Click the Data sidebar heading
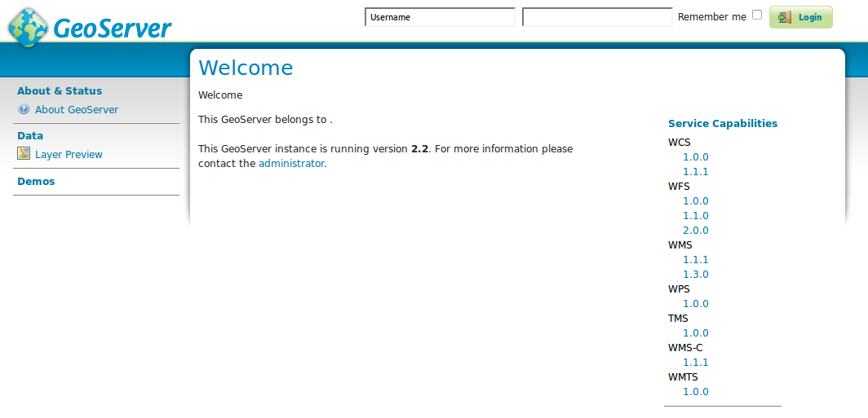 click(x=30, y=135)
